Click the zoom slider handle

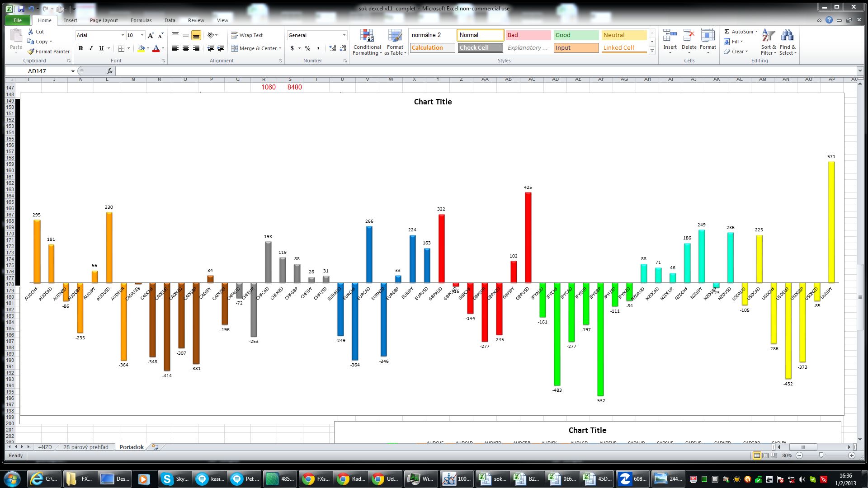pos(821,455)
